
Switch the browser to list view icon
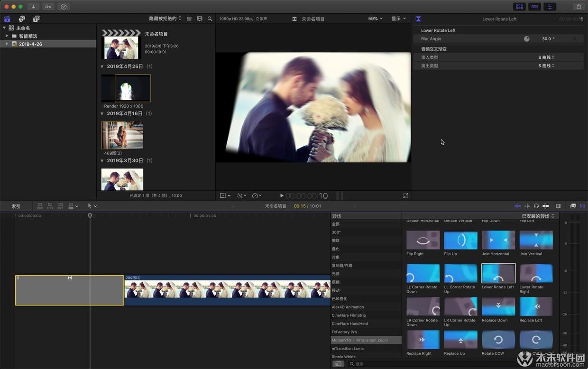tap(189, 18)
